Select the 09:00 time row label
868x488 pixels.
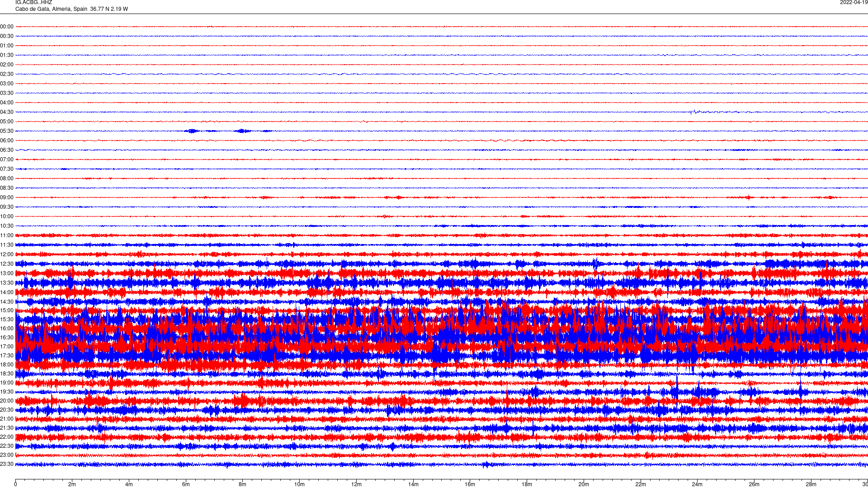tap(7, 197)
